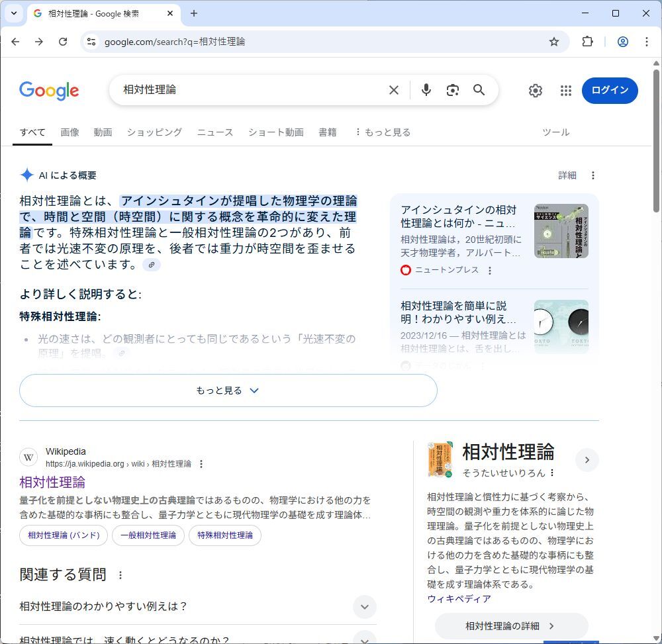662x644 pixels.
Task: Open Google Lens image search icon
Action: tap(453, 90)
